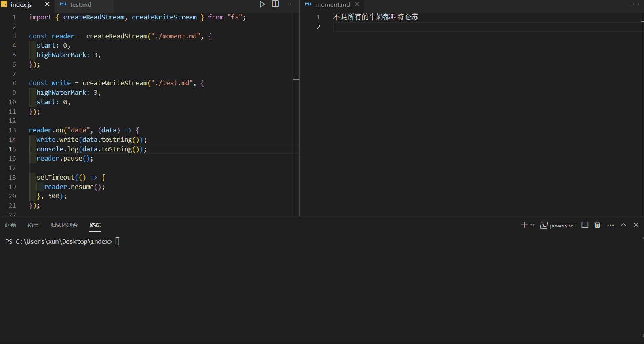This screenshot has height=344, width=644.
Task: Click empty line 2 in moment.md
Action: [x=486, y=27]
